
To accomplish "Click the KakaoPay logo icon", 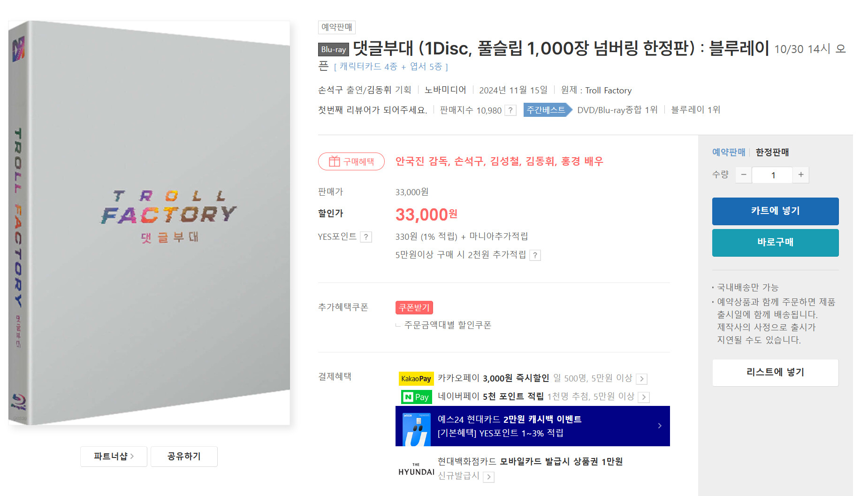I will coord(416,378).
